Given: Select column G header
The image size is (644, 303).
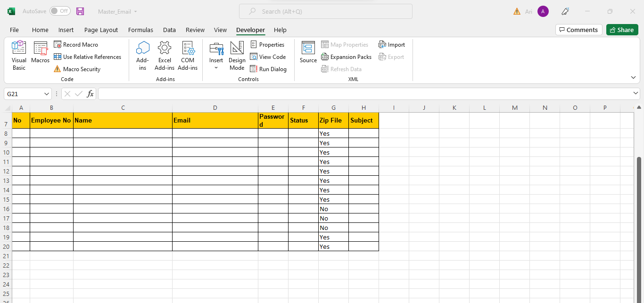Looking at the screenshot, I should pos(333,108).
